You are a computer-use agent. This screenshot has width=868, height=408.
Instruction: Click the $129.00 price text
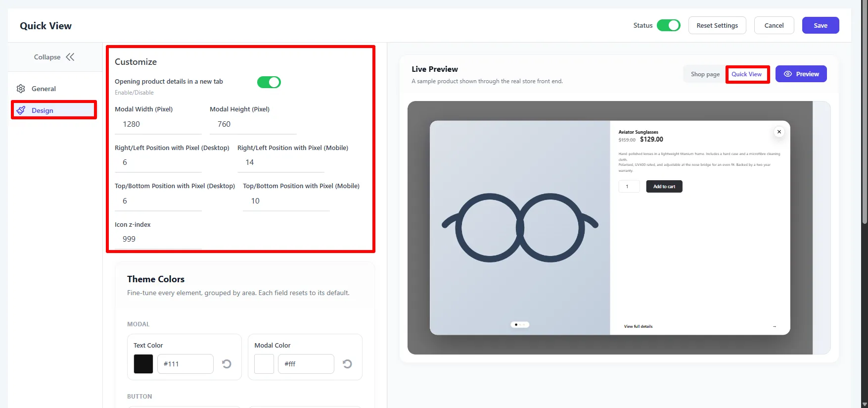[651, 140]
